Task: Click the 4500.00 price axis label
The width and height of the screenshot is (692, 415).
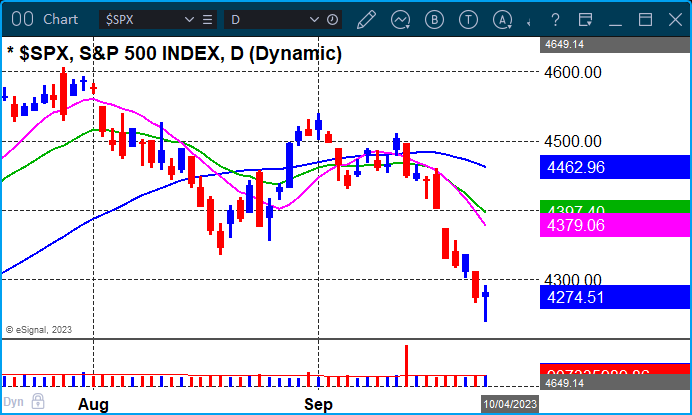Action: (x=573, y=141)
